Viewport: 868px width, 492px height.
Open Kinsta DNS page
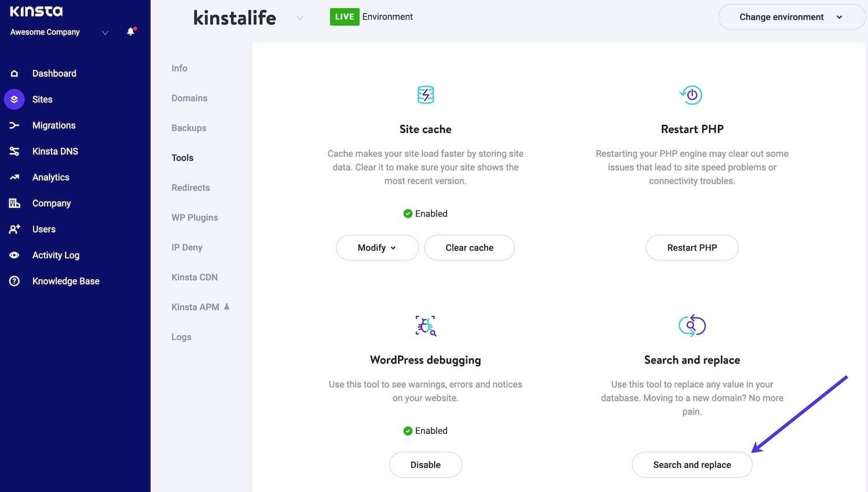(x=55, y=151)
